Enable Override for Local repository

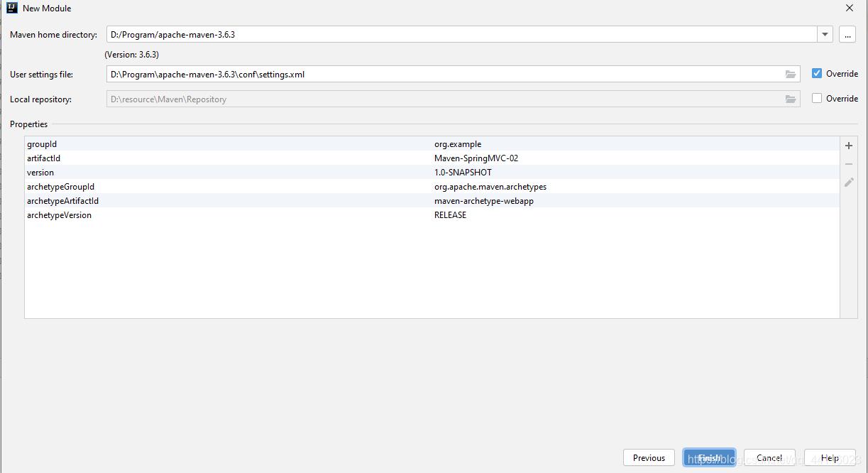[817, 99]
